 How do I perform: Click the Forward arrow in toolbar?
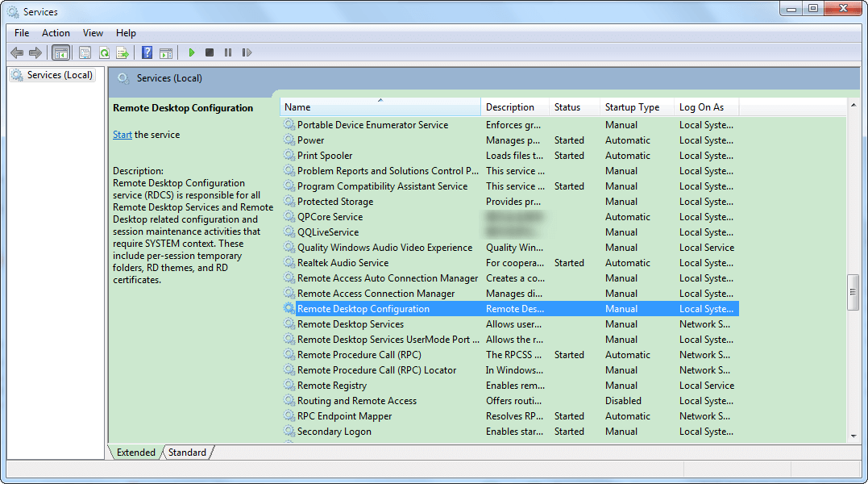point(35,52)
